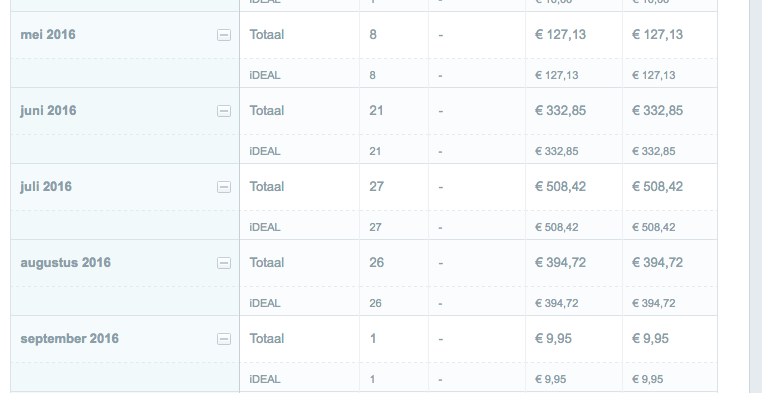Click iDEAL under juli 2016
Viewport: 762px width, 393px height.
(265, 227)
